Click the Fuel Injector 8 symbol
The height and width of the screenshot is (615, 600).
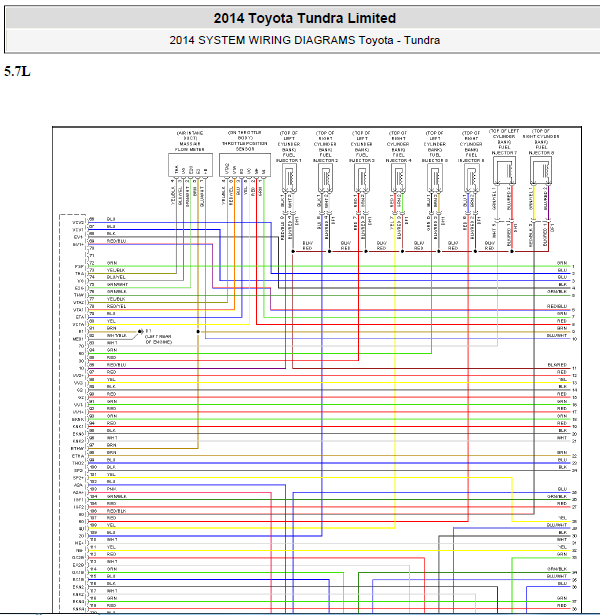[x=541, y=171]
